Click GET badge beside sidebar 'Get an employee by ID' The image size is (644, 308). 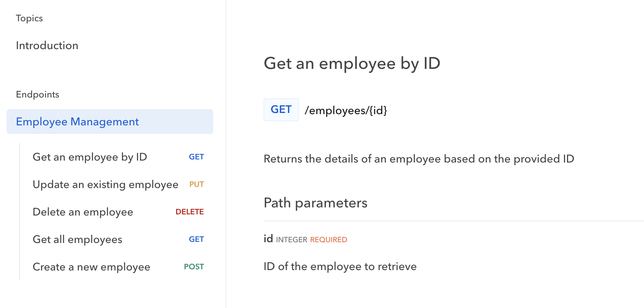pyautogui.click(x=196, y=157)
